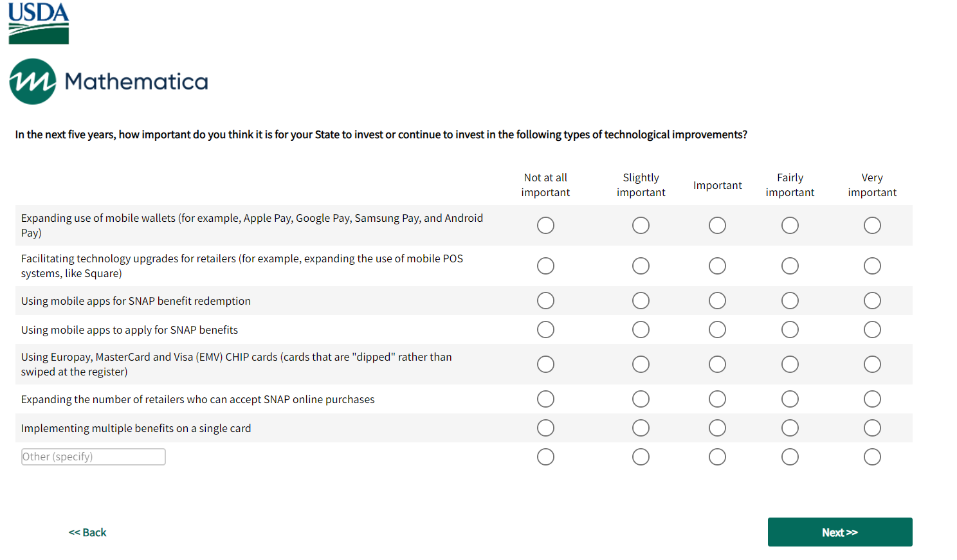
Task: Select 'Slightly important' for EMV CHIP cards
Action: coord(641,365)
